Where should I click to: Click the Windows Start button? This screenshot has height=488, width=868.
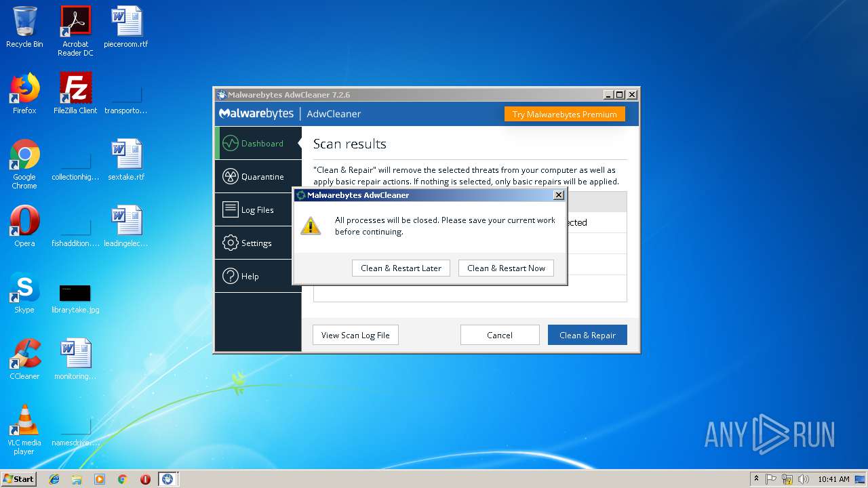[18, 479]
